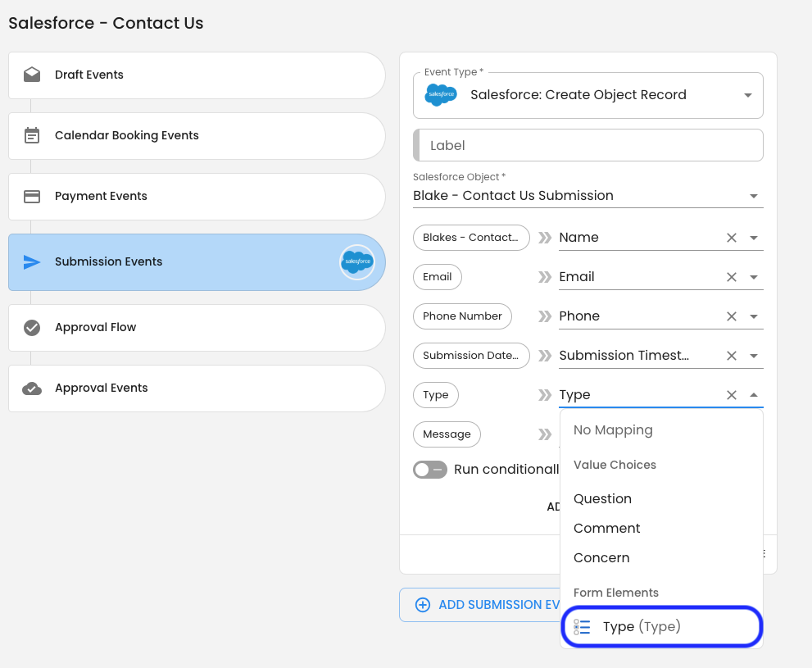Open the Calendar Booking Events section

[x=197, y=136]
